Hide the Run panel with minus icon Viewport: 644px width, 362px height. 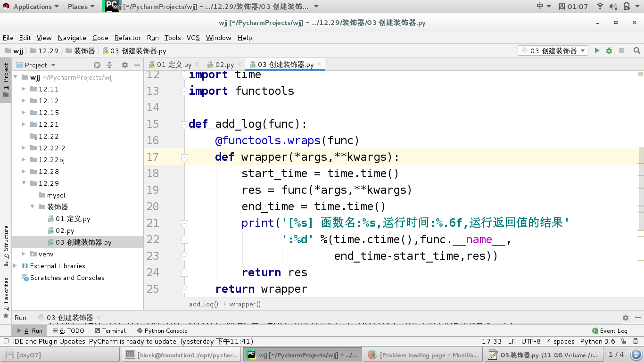point(637,318)
